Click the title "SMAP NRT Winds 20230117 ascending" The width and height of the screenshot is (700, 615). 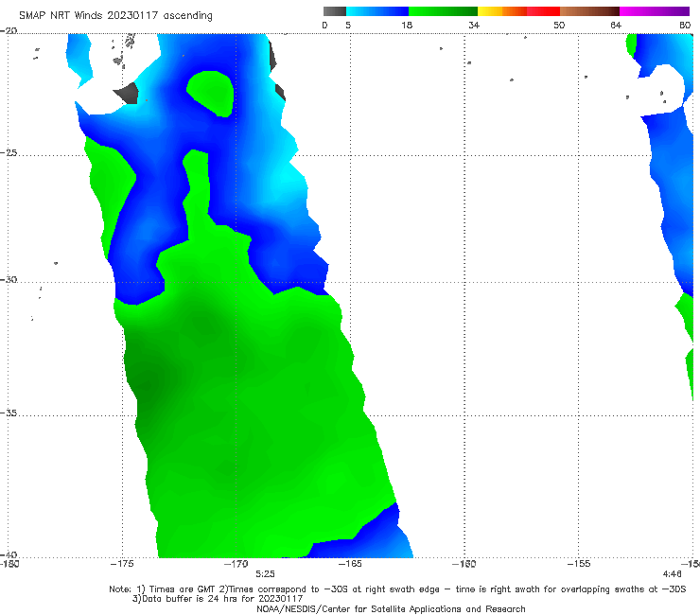115,16
